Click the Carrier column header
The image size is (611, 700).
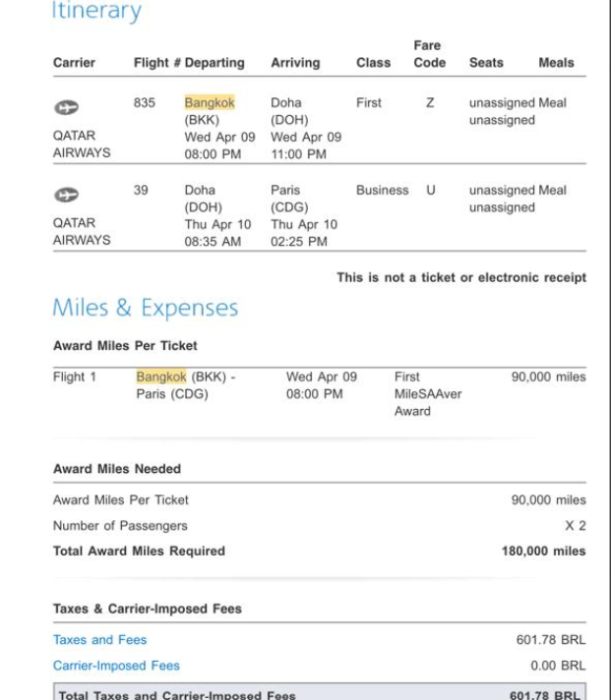click(74, 63)
